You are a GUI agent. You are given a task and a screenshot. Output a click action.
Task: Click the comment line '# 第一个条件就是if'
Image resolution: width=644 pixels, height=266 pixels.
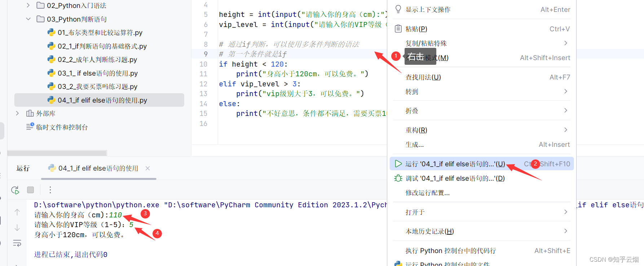click(x=253, y=54)
